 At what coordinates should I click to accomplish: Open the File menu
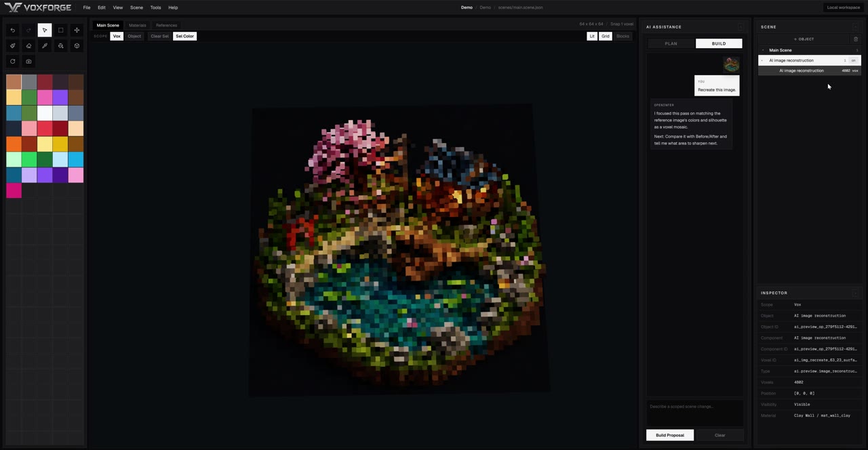pyautogui.click(x=87, y=7)
